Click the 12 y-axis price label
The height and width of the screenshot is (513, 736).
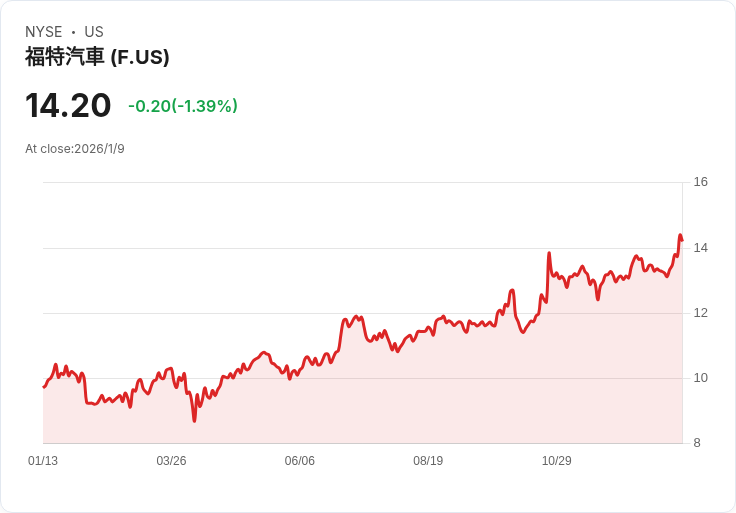(700, 313)
